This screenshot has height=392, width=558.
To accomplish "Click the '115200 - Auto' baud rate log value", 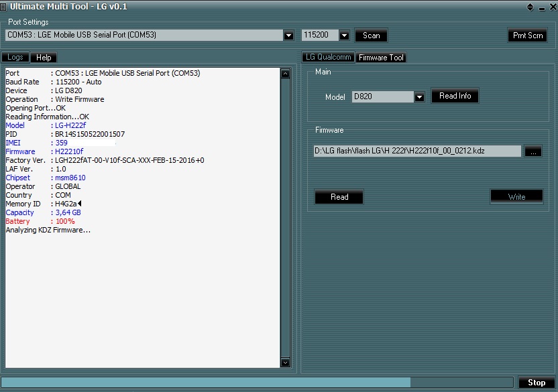I will coord(78,82).
